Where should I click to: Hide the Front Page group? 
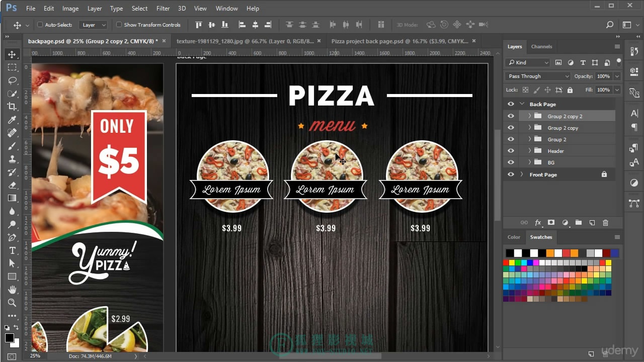pos(511,174)
